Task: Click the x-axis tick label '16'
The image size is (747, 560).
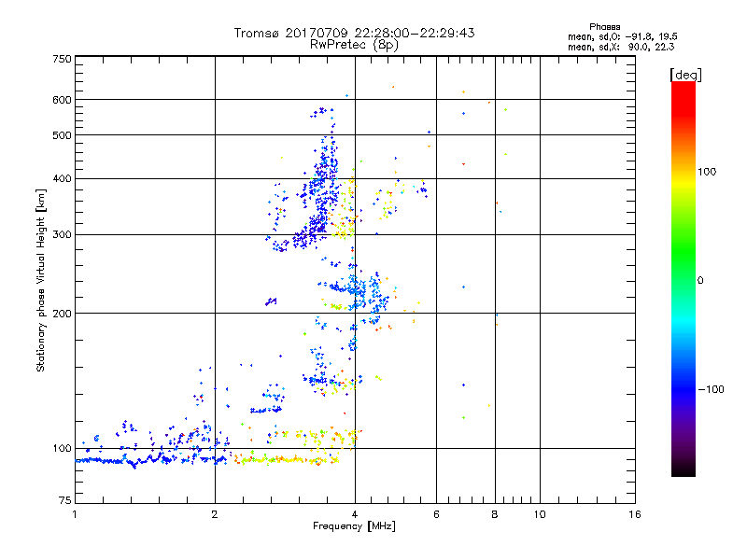Action: 635,514
